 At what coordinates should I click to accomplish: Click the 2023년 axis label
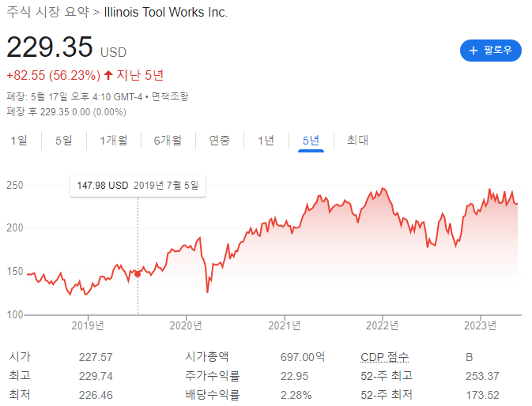pyautogui.click(x=481, y=325)
